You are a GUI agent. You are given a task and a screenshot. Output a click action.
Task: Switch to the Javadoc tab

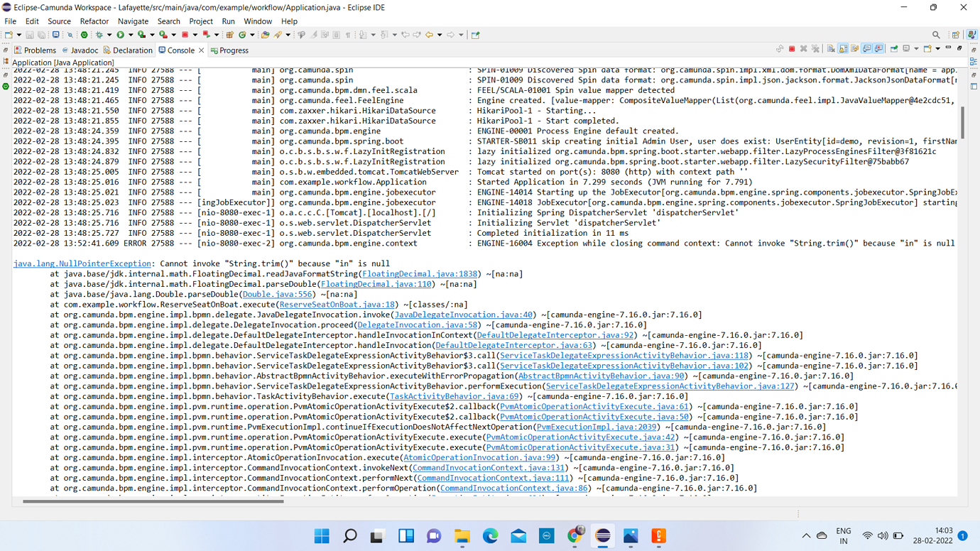80,50
